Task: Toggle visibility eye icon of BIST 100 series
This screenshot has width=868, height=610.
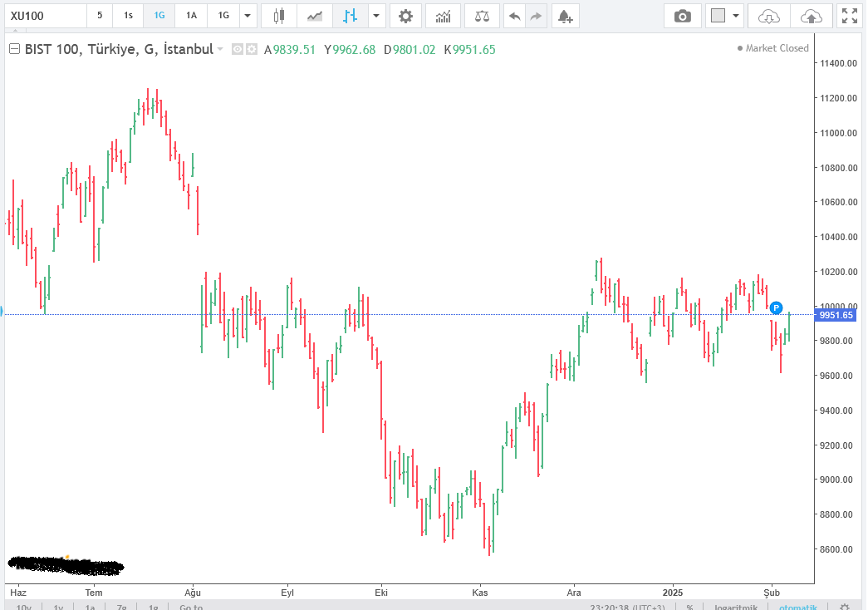Action: tap(238, 50)
